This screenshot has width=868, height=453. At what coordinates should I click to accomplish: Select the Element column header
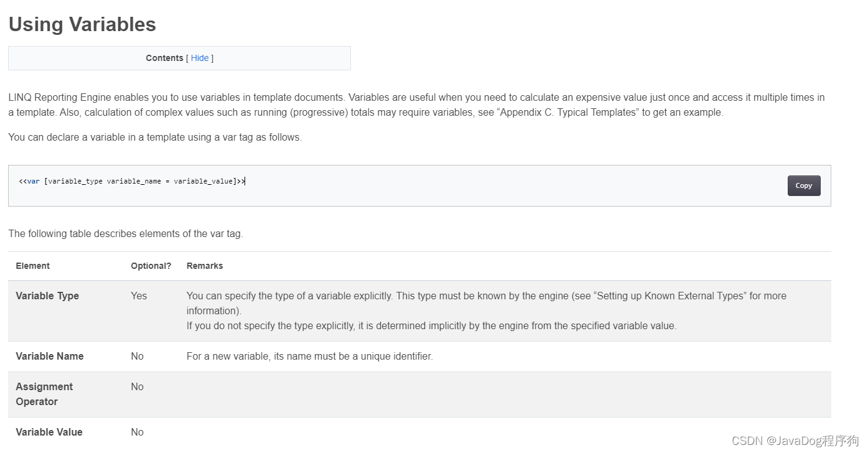click(33, 266)
